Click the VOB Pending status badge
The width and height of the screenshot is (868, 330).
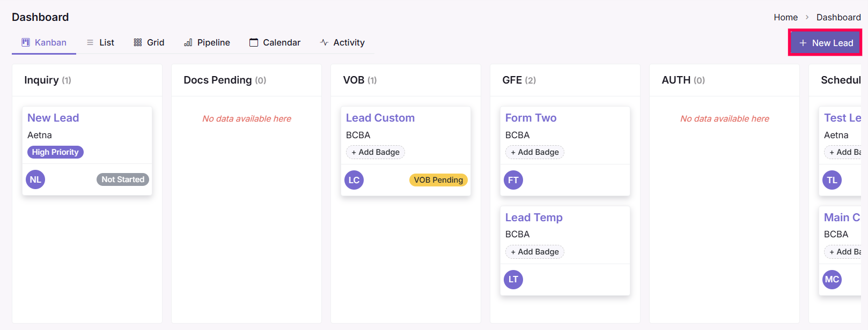pos(438,180)
